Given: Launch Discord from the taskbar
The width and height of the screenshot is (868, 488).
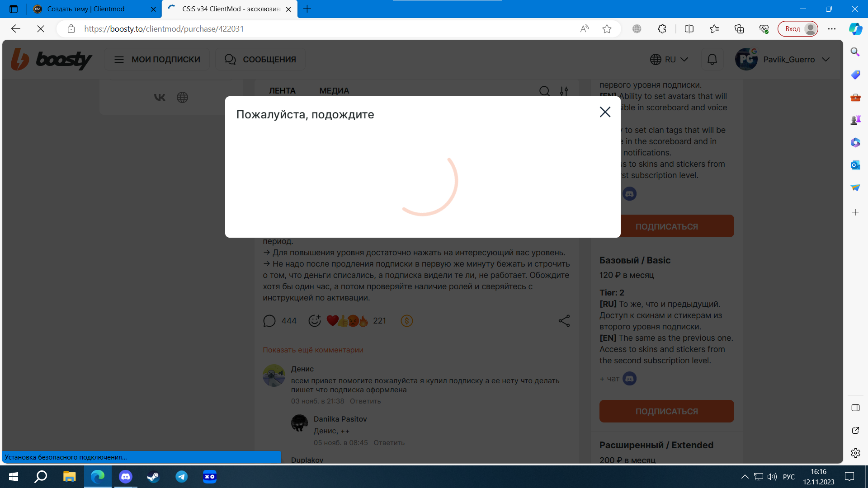Looking at the screenshot, I should [126, 477].
